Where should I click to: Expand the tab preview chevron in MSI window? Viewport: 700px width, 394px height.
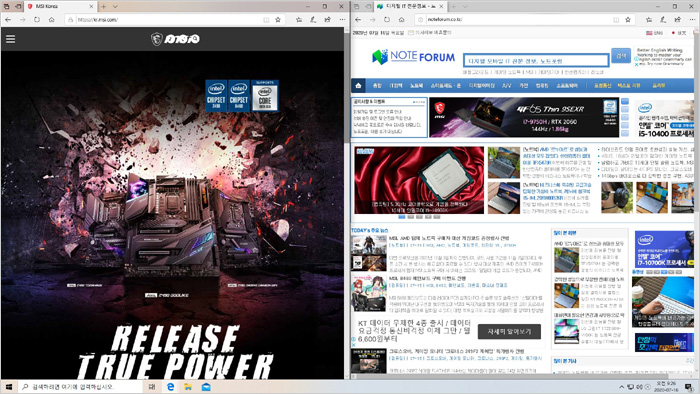(x=115, y=7)
